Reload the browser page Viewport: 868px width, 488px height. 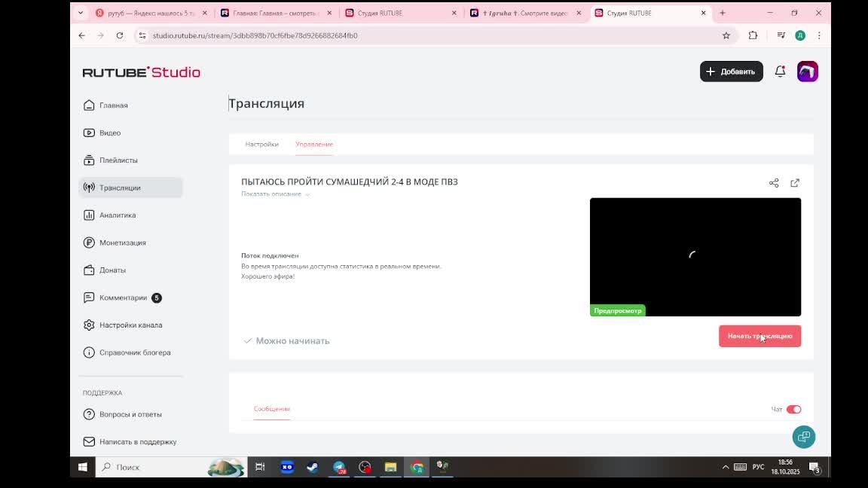point(120,35)
